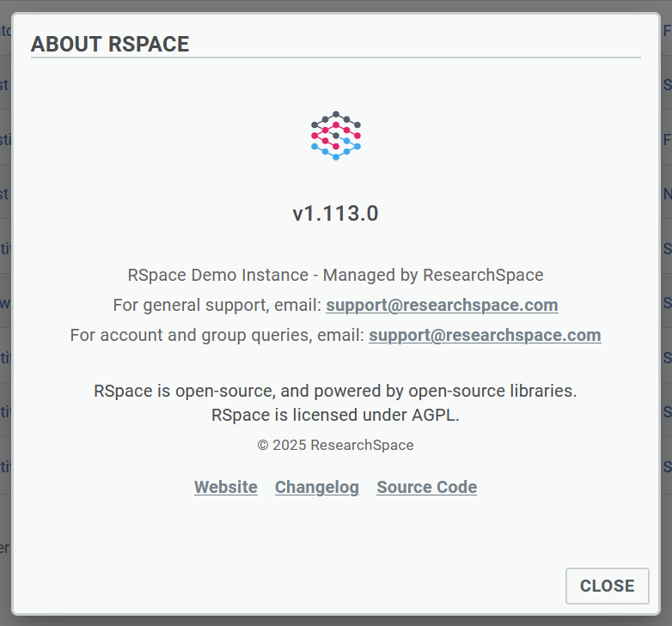The image size is (672, 626).
Task: Click the ABOUT RSPACE heading
Action: coord(110,44)
